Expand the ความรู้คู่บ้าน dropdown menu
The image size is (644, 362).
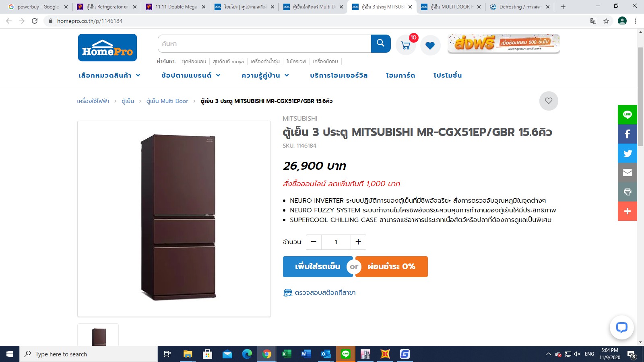(265, 75)
